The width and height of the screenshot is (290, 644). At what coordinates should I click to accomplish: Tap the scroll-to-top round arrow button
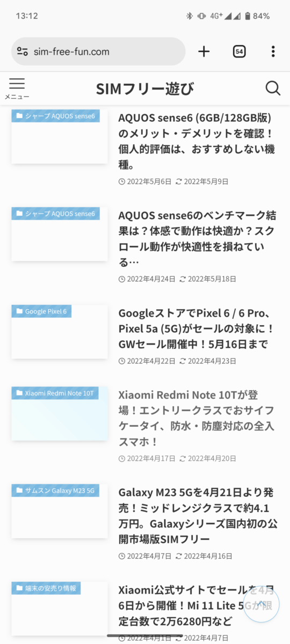tap(261, 604)
